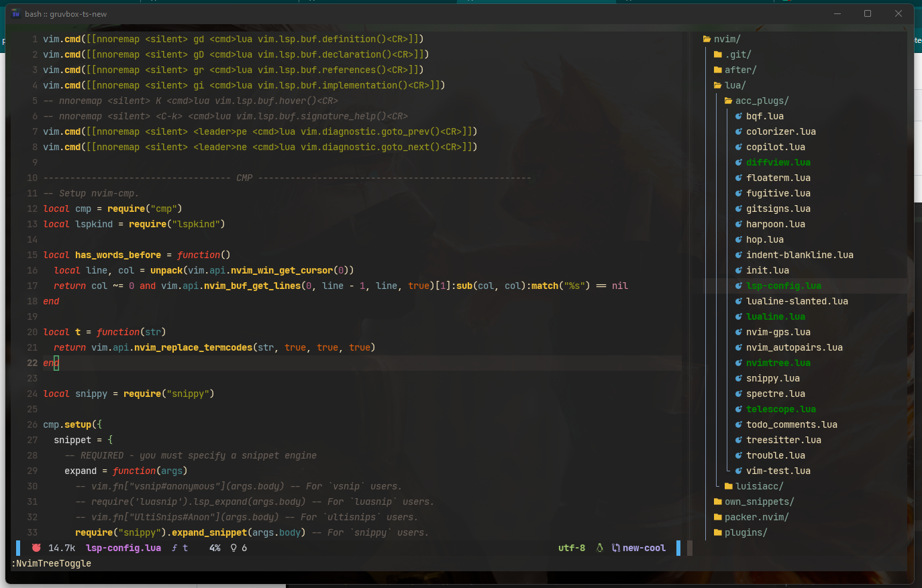
Task: Click the Lua icon beside diffview.lua
Action: pyautogui.click(x=739, y=162)
